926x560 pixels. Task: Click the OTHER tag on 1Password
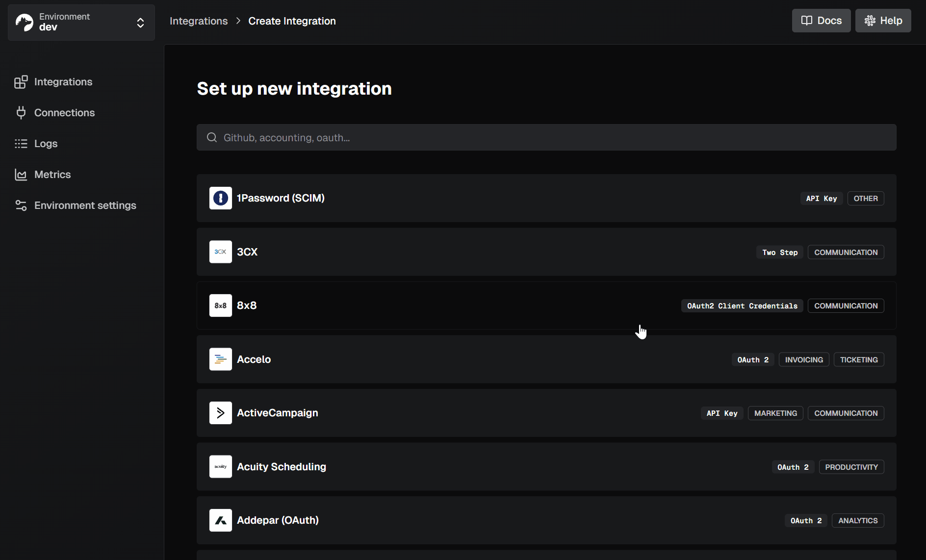coord(866,199)
